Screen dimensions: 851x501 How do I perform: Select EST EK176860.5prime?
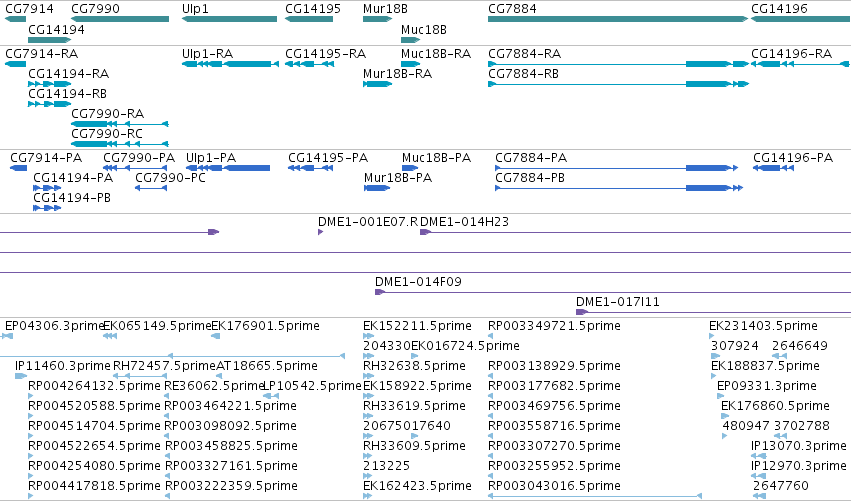pyautogui.click(x=776, y=407)
